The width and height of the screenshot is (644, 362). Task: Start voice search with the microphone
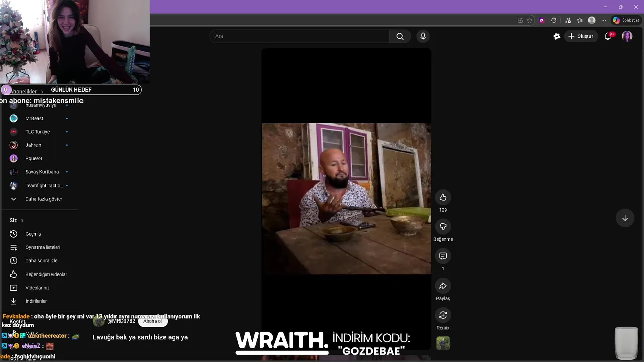[423, 36]
